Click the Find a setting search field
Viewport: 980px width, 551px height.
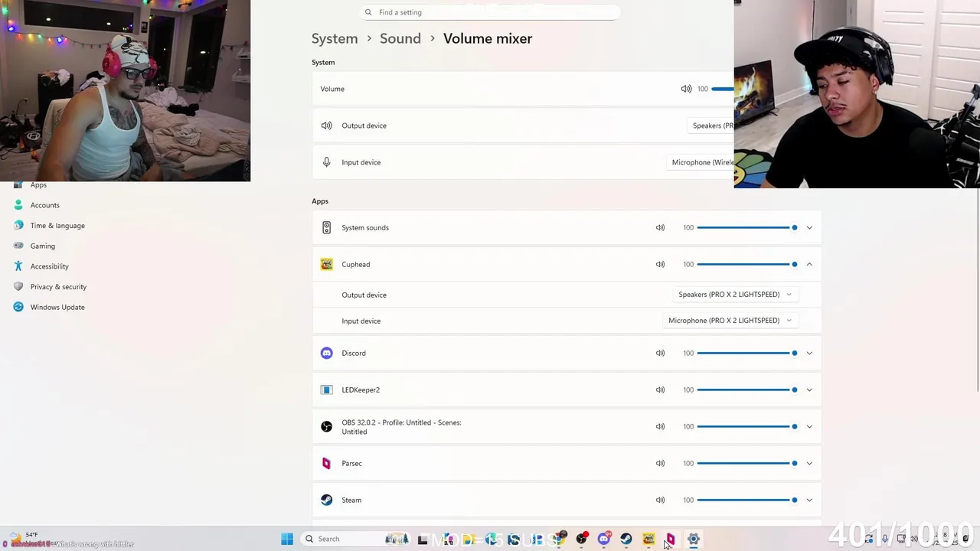click(x=488, y=12)
